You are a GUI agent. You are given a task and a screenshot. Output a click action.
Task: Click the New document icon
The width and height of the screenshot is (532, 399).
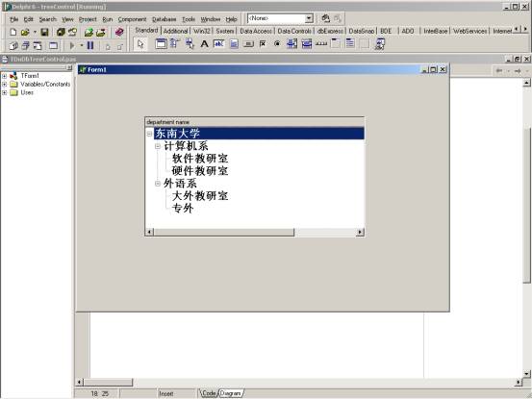point(13,32)
